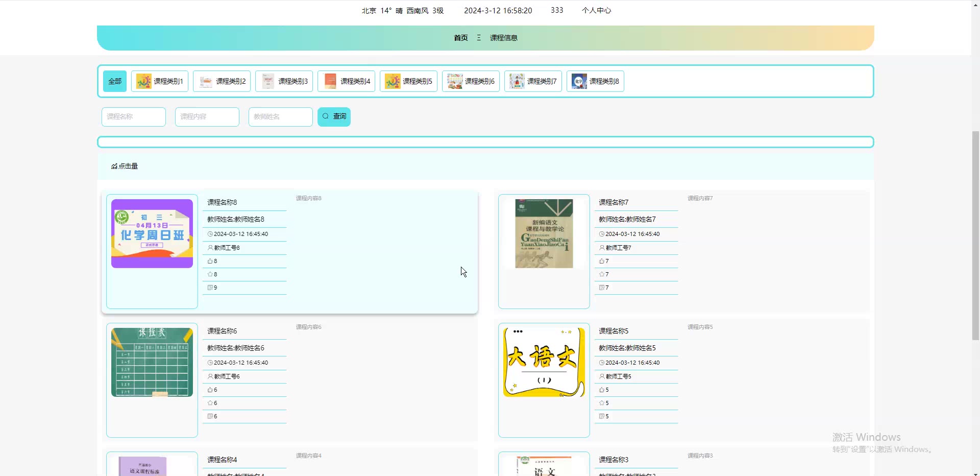Open the purple cover thumbnail of 课程名称4

pos(143,466)
